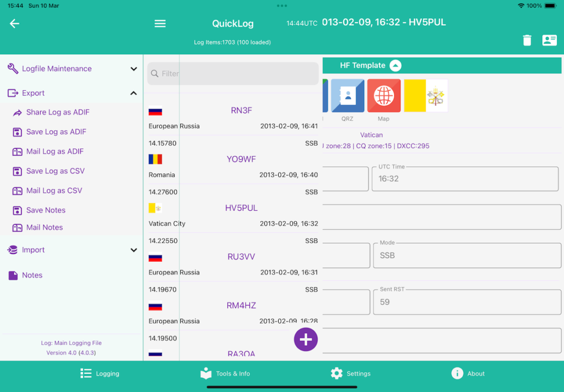Click the Mail Log as CSV mail icon
The height and width of the screenshot is (392, 564).
pyautogui.click(x=17, y=191)
